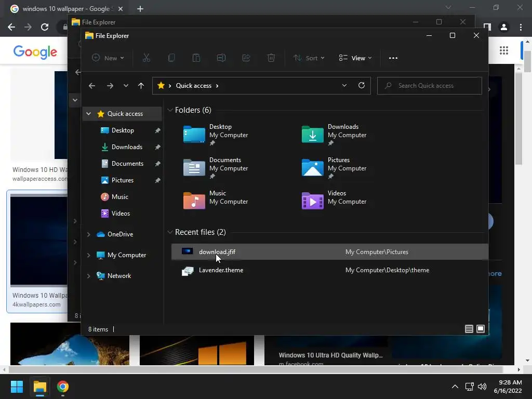
Task: Reload the Chrome page
Action: coord(45,27)
